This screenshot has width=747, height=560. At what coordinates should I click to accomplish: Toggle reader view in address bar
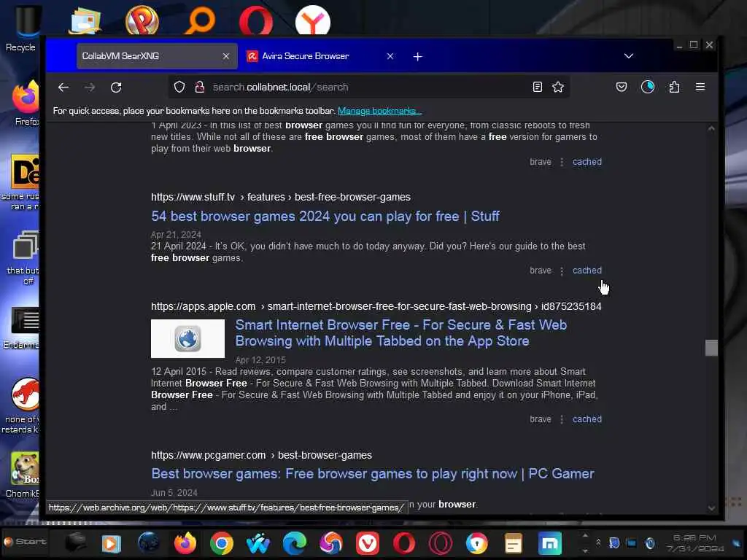point(538,87)
